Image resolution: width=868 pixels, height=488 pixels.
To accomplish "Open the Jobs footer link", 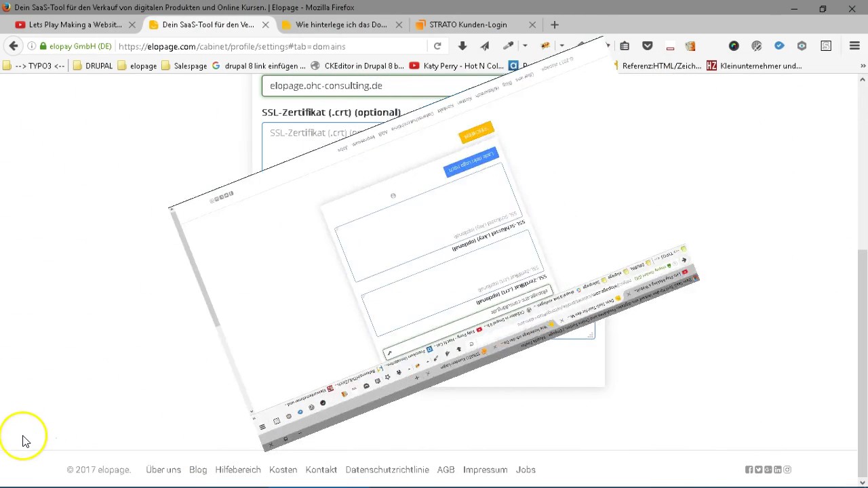I will click(x=526, y=470).
